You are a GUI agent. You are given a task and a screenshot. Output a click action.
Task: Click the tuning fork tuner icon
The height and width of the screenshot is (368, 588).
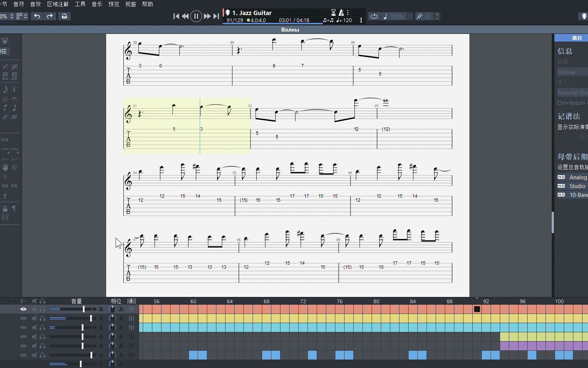[x=420, y=16]
